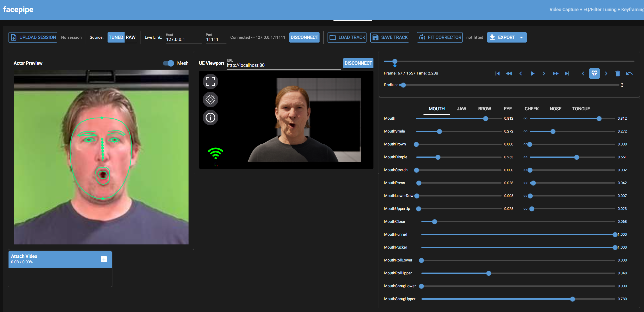
Task: Click the UPLOAD SESSION button
Action: [x=33, y=37]
